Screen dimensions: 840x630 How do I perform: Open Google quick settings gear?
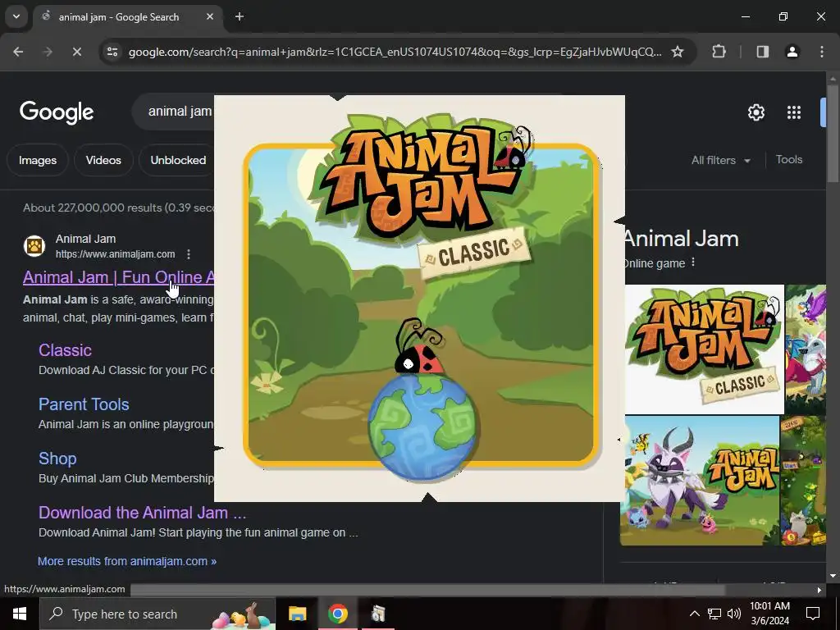756,112
